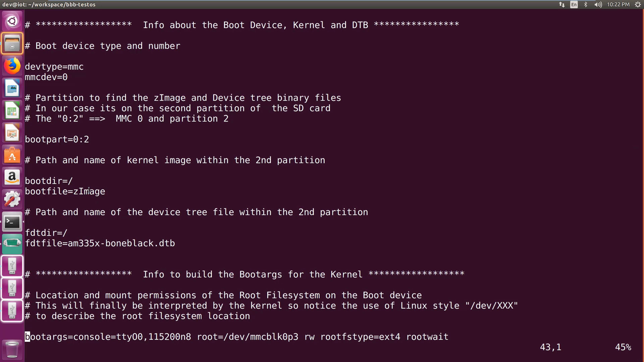The image size is (644, 362).
Task: Open LibreOffice Writer from launcher
Action: pos(12,88)
